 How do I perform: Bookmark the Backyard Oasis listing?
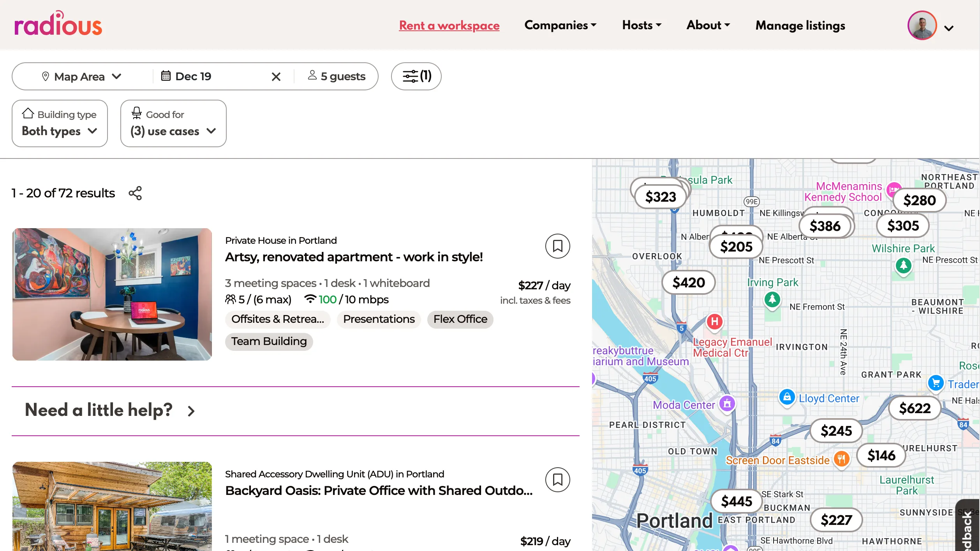coord(557,480)
